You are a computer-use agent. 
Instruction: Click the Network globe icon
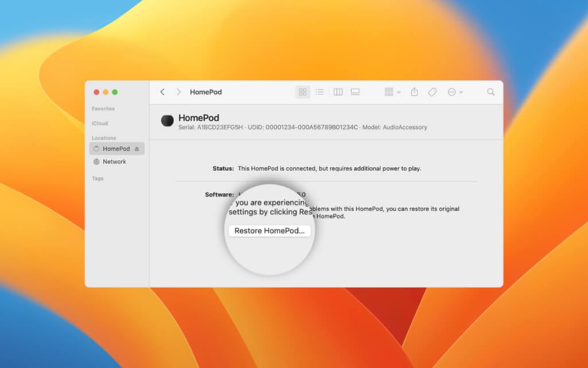(96, 162)
